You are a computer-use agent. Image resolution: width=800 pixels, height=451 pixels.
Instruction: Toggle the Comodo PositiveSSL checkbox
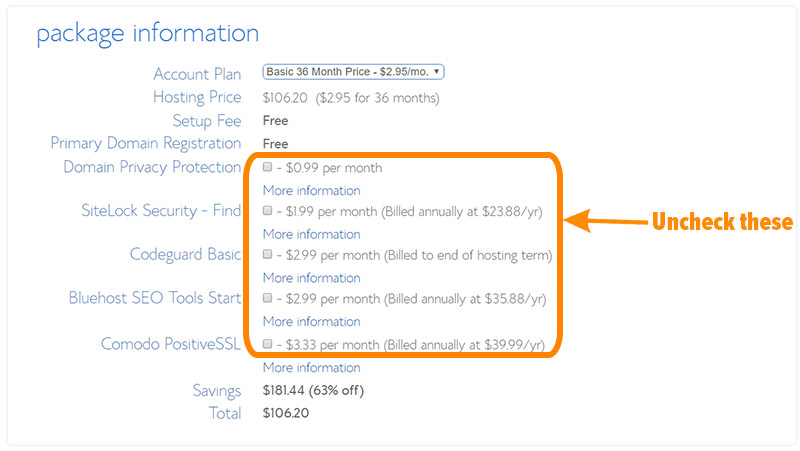(x=267, y=344)
